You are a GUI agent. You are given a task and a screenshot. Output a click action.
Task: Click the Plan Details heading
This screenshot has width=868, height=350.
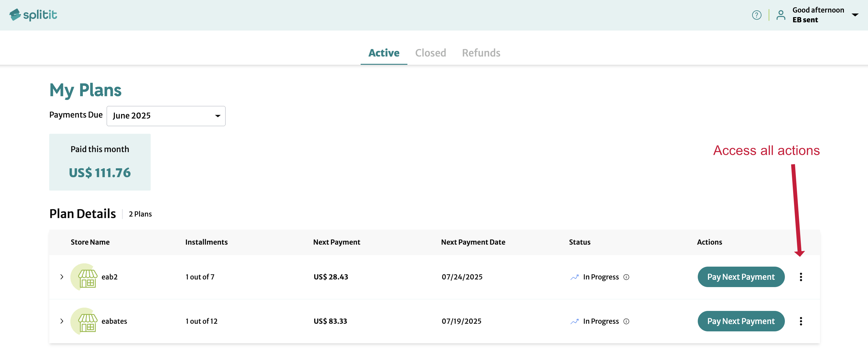coord(83,213)
